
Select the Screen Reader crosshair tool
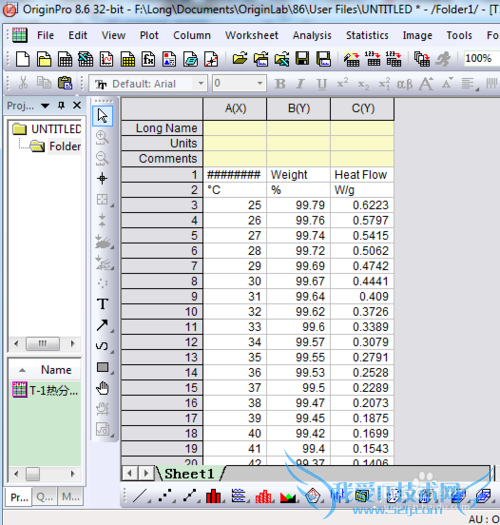[x=102, y=178]
